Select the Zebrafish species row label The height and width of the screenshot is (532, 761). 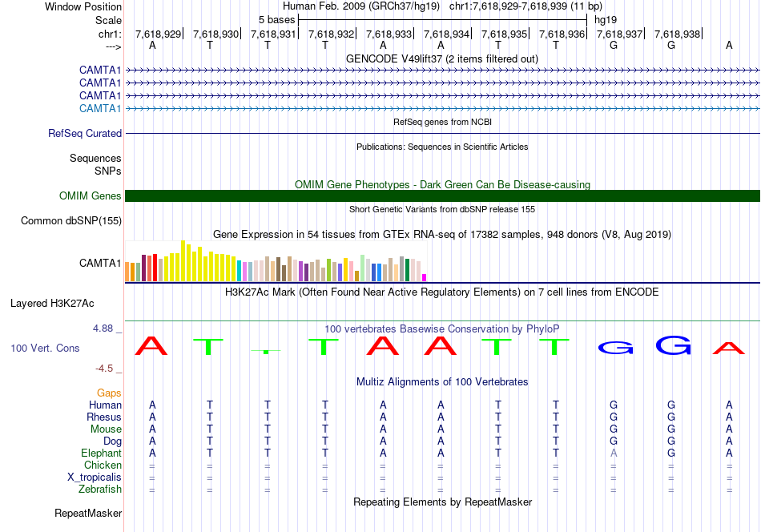[100, 490]
